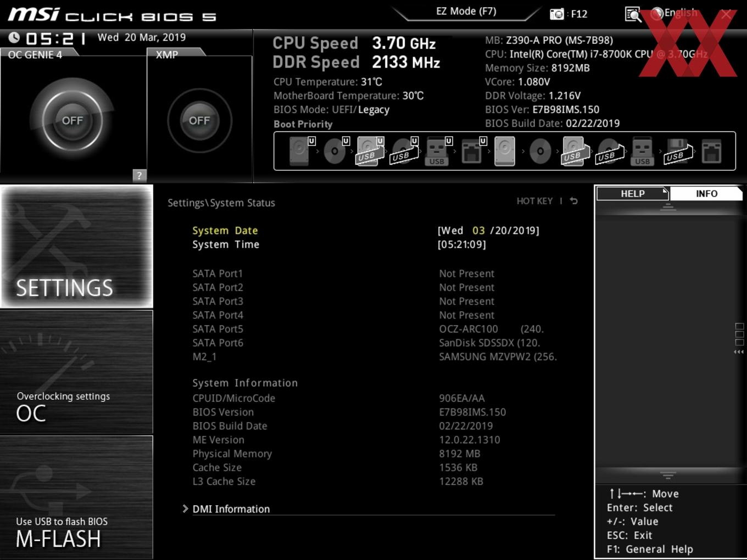The height and width of the screenshot is (560, 747).
Task: Click the stacked squares icon on right edge
Action: [x=739, y=334]
